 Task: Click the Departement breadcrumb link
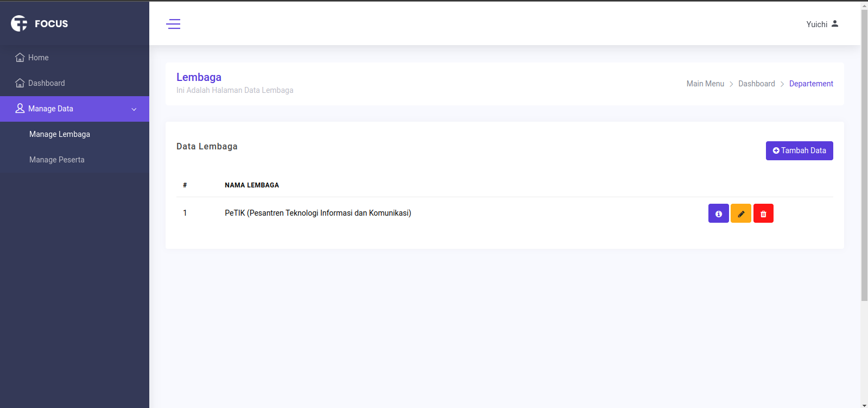tap(811, 84)
